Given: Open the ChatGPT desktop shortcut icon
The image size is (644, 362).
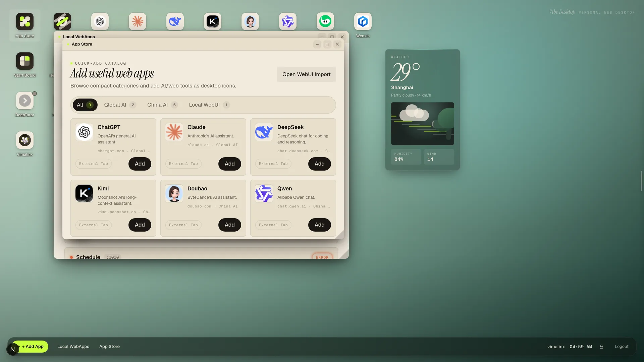Looking at the screenshot, I should [x=100, y=22].
